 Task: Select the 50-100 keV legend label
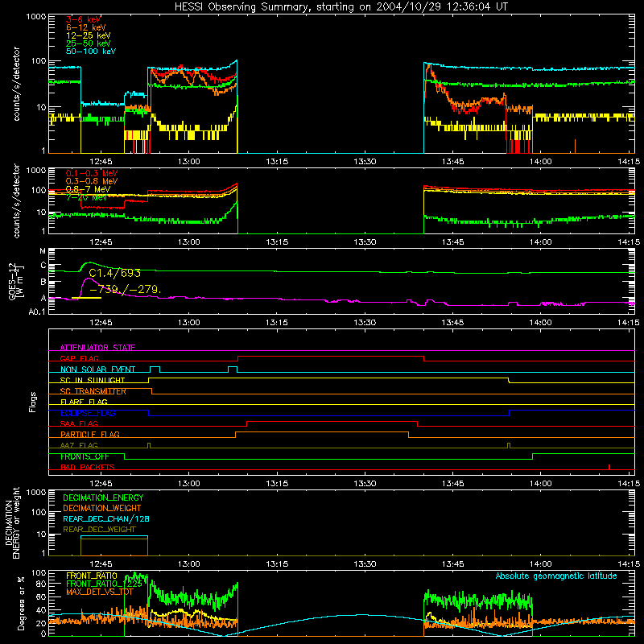coord(91,52)
